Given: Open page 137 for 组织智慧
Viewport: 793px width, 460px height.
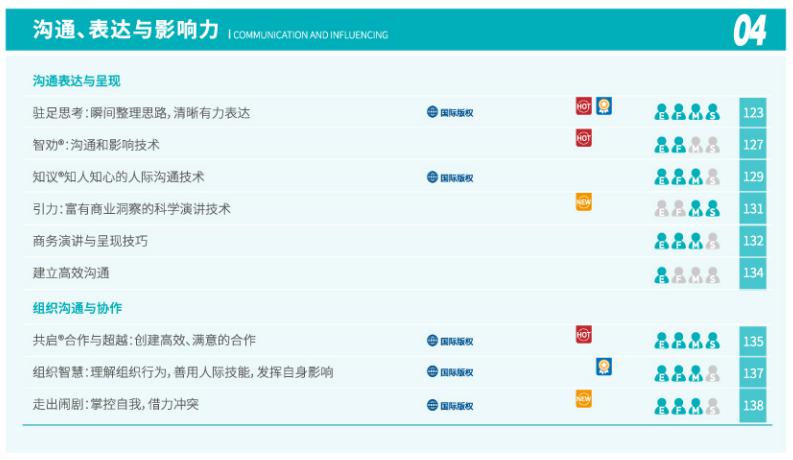Looking at the screenshot, I should [753, 373].
